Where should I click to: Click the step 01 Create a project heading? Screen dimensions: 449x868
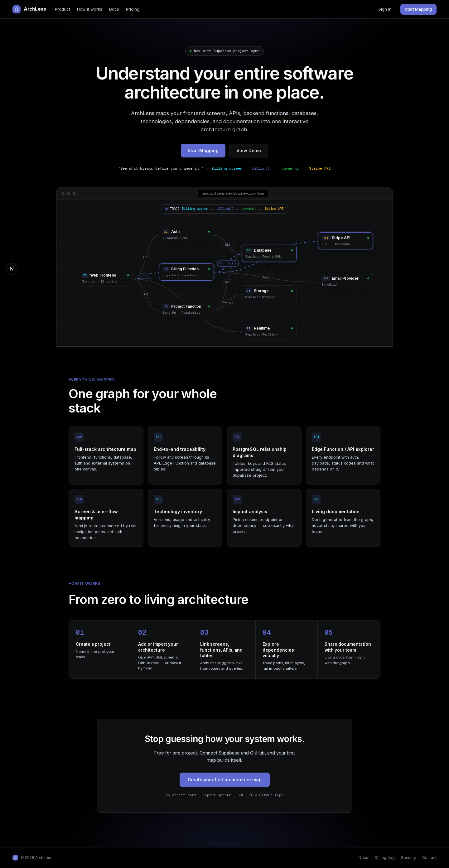tap(93, 644)
